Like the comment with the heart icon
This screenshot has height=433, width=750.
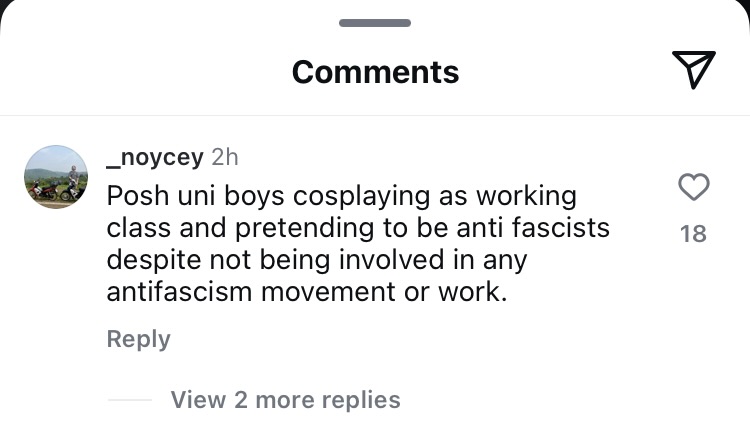click(693, 187)
